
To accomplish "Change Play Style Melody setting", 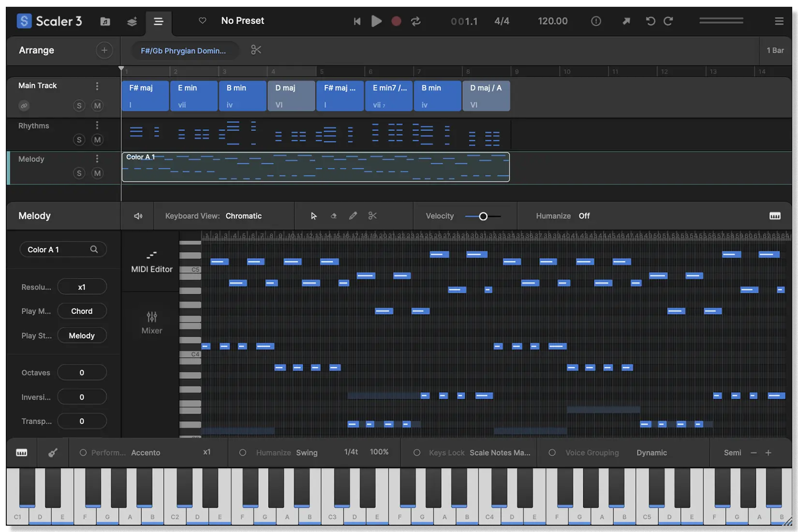I will pos(82,335).
